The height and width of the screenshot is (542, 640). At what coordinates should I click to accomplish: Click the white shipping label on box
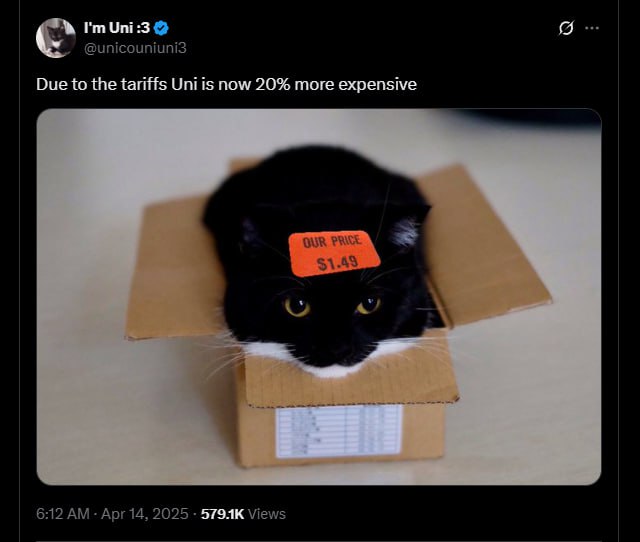point(339,431)
